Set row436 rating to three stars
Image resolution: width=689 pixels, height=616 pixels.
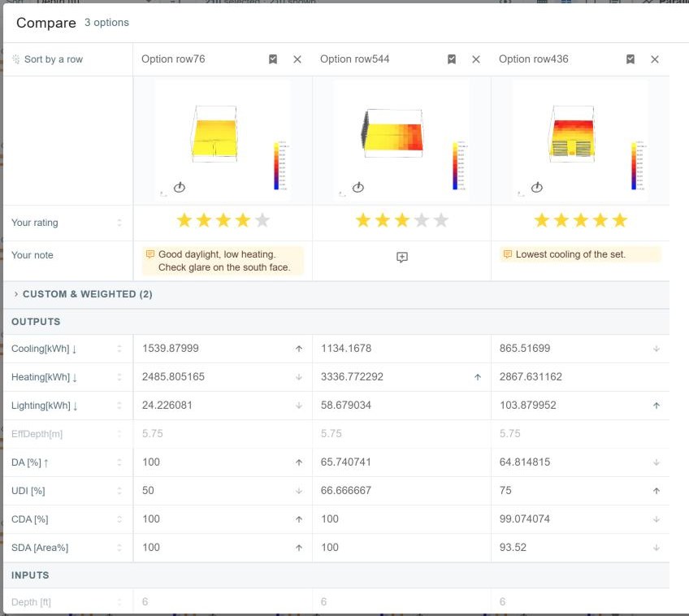[581, 220]
